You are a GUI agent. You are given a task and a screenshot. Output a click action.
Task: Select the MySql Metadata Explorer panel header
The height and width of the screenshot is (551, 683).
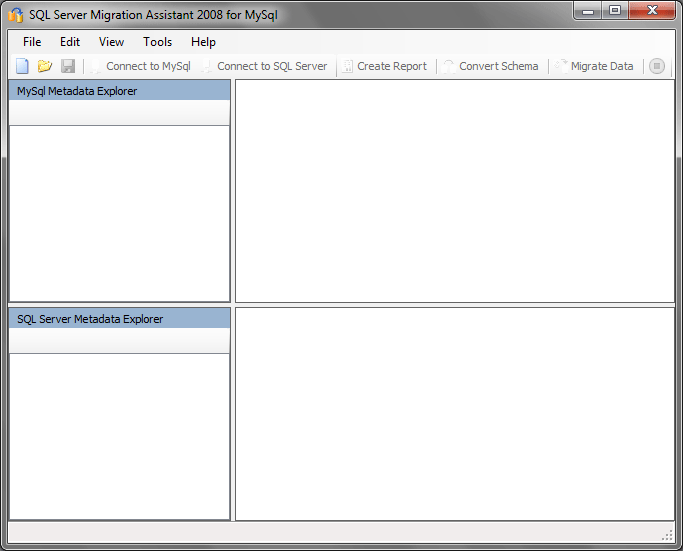point(119,91)
